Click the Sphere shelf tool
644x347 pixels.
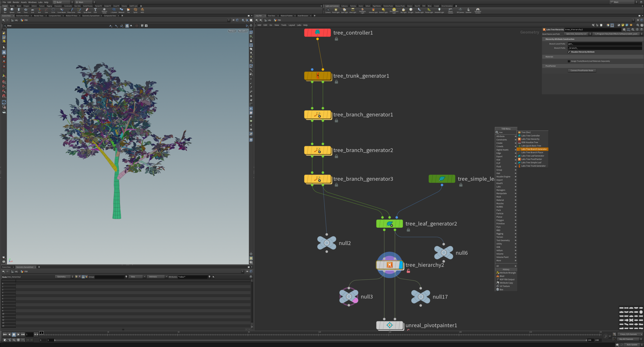point(12,10)
